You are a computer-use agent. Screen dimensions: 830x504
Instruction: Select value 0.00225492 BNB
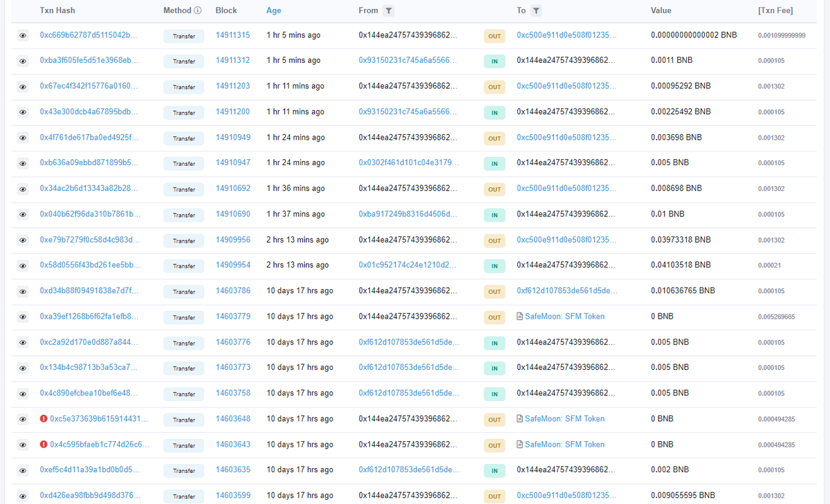click(x=681, y=111)
